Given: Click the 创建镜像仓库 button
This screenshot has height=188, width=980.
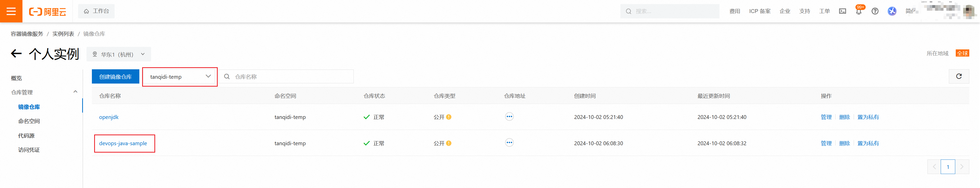Looking at the screenshot, I should [115, 77].
